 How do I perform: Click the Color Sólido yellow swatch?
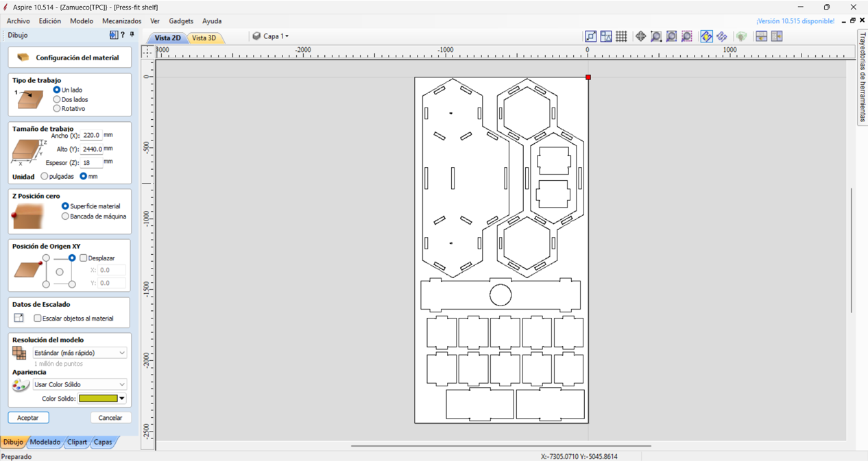click(98, 398)
